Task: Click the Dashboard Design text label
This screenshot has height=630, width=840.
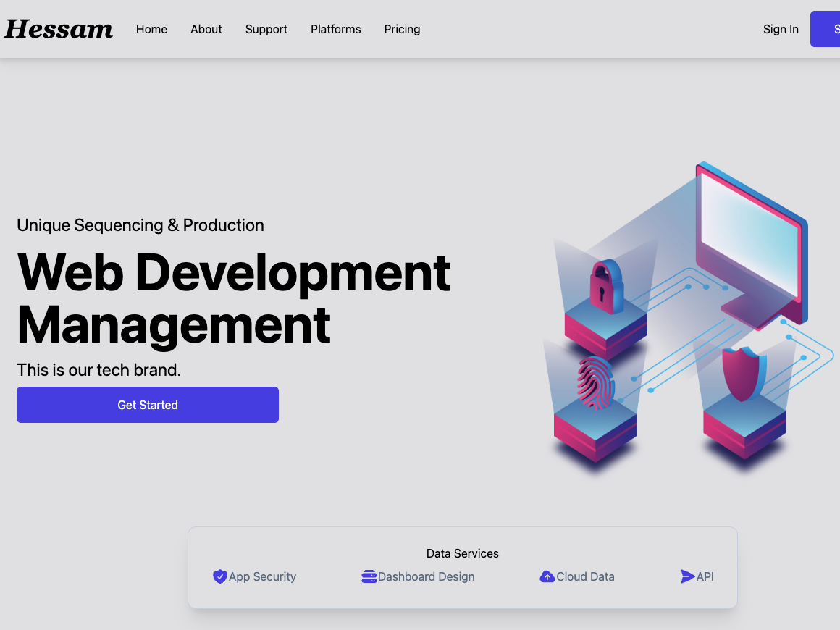Action: click(426, 576)
